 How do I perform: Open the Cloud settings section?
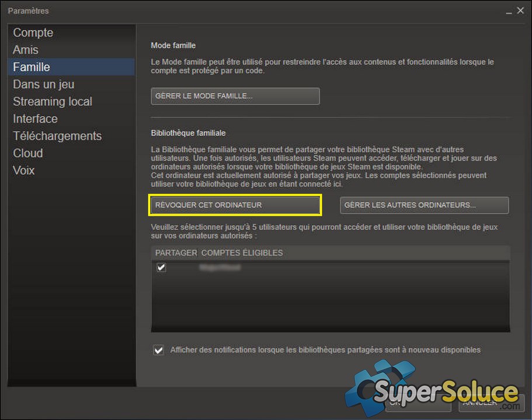[27, 153]
